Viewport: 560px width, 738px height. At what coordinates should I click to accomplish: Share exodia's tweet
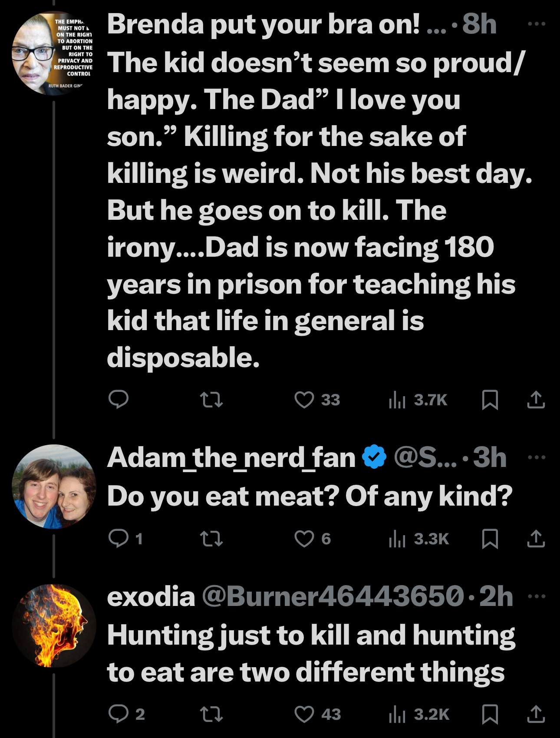[536, 714]
